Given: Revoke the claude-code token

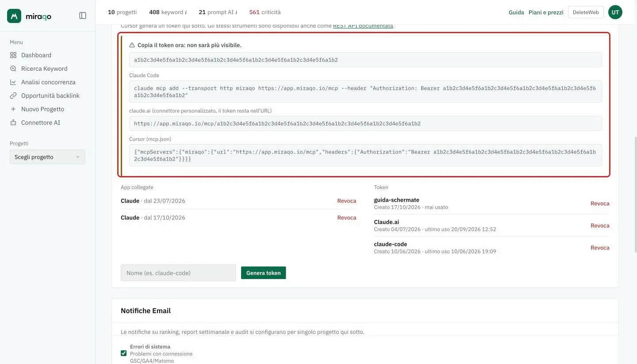Looking at the screenshot, I should [600, 248].
